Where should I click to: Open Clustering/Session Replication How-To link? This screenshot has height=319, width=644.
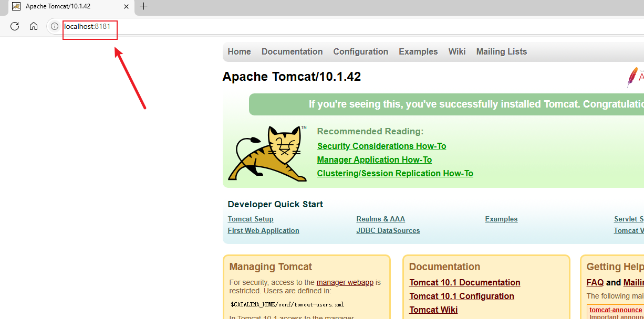pyautogui.click(x=395, y=173)
